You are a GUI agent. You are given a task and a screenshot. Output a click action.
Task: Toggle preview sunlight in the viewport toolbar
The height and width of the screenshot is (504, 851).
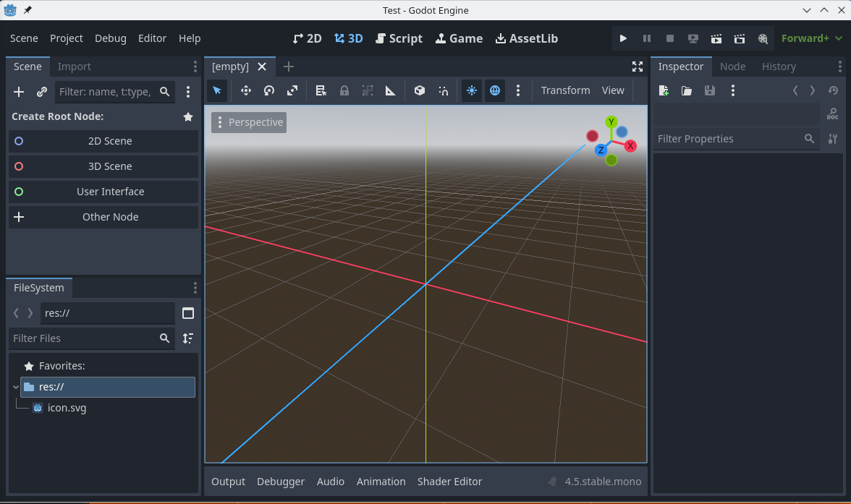[x=471, y=90]
